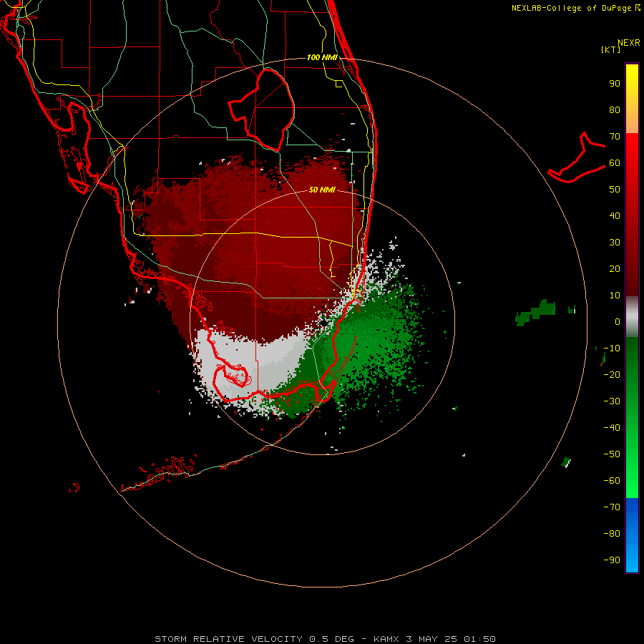The width and height of the screenshot is (644, 644).
Task: Click the 30 value on velocity scale
Action: (x=615, y=243)
